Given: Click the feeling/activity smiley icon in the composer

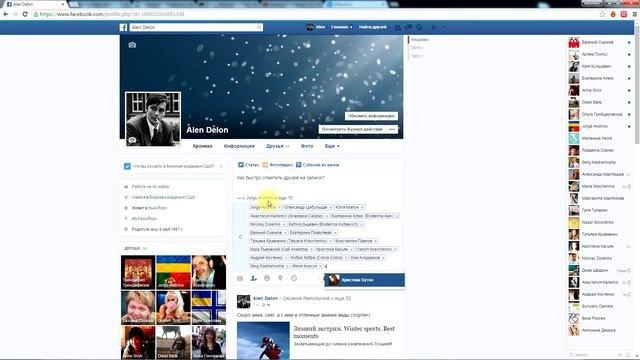Looking at the screenshot, I should click(x=267, y=278).
